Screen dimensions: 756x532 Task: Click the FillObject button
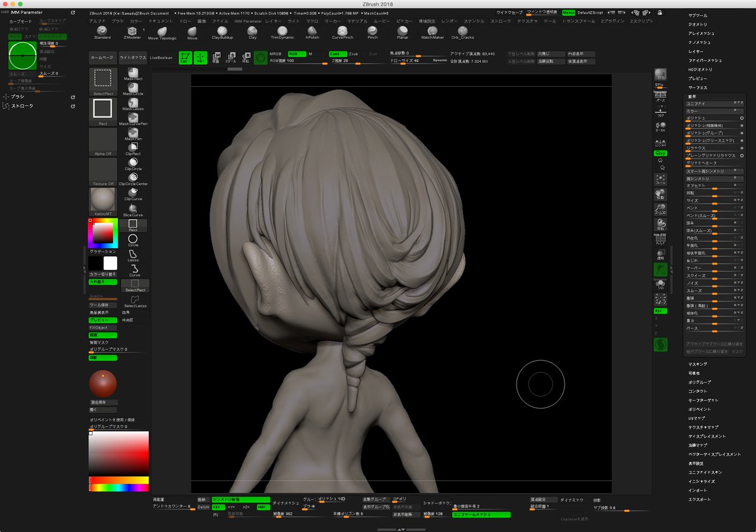(x=103, y=328)
